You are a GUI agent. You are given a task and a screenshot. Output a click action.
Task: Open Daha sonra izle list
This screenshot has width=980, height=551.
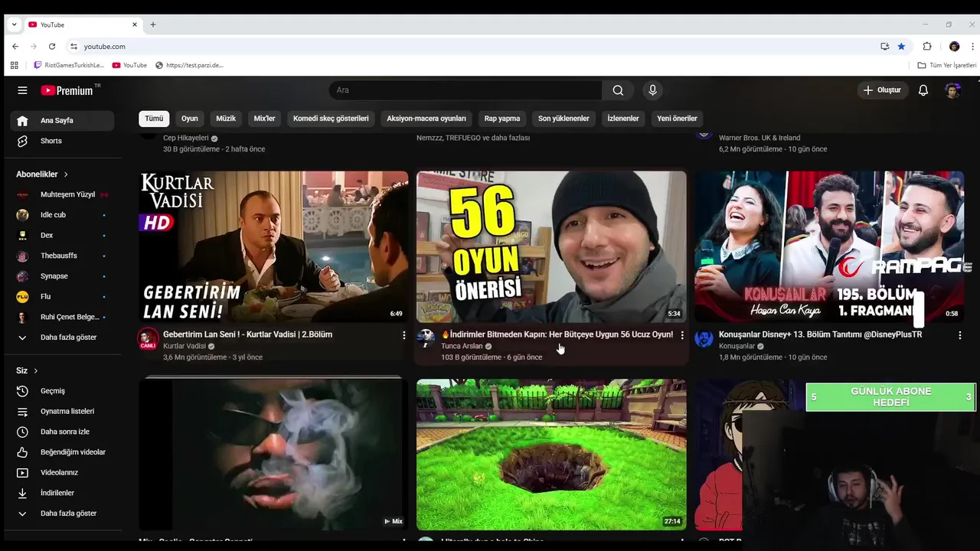[x=62, y=432]
